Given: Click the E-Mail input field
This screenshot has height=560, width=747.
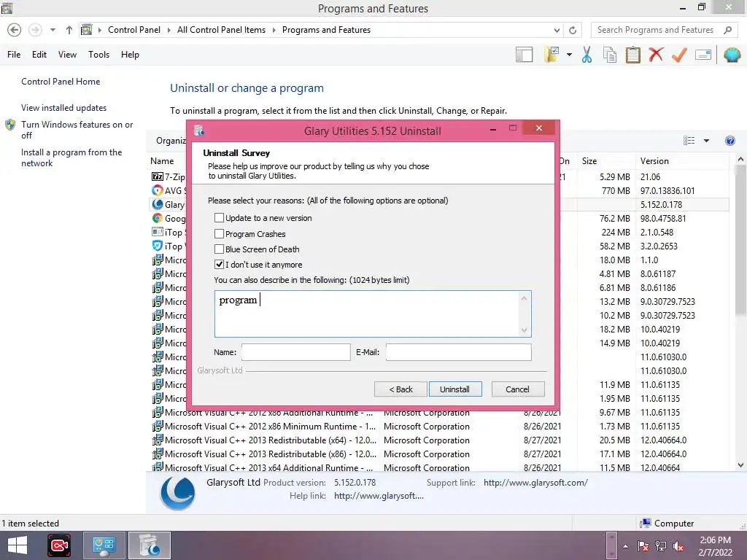Looking at the screenshot, I should coord(458,352).
